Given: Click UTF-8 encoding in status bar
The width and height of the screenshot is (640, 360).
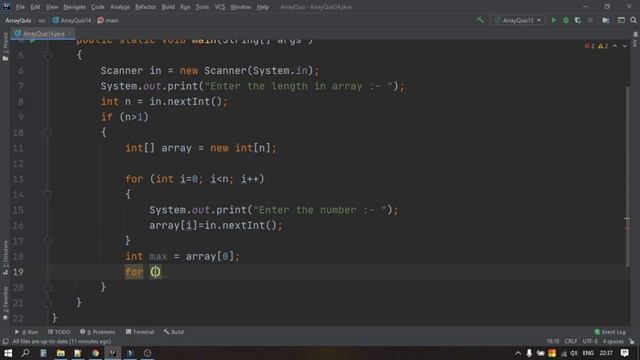Looking at the screenshot, I should coord(590,341).
